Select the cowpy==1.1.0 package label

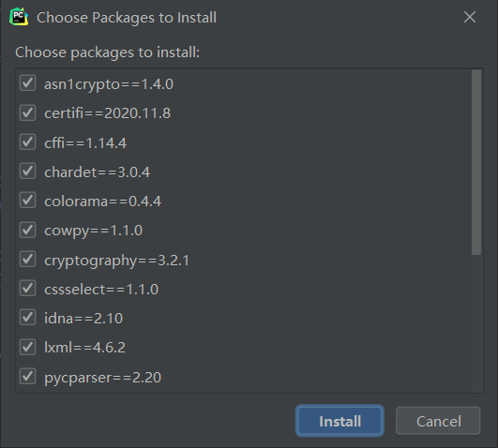click(x=94, y=231)
